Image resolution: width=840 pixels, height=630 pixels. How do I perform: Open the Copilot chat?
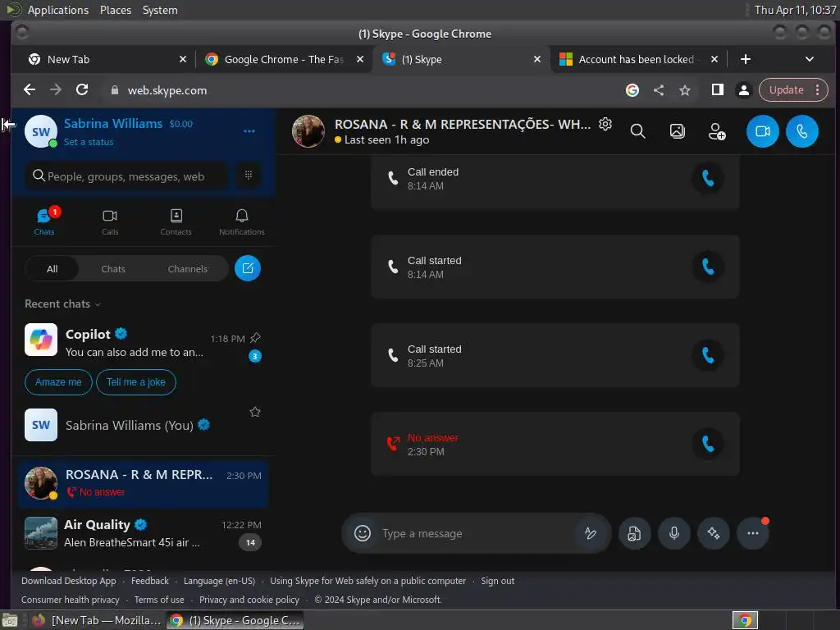[x=143, y=343]
